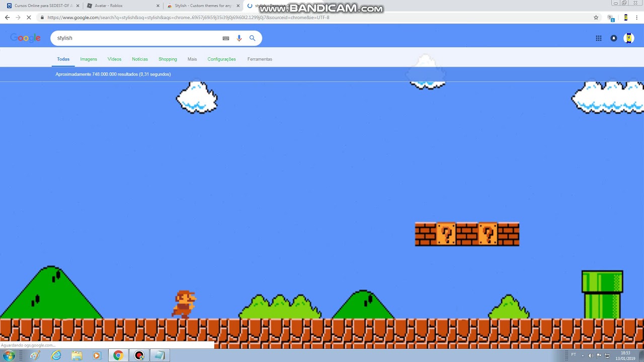Switch to the Imagens tab
Viewport: 644px width, 362px height.
89,59
